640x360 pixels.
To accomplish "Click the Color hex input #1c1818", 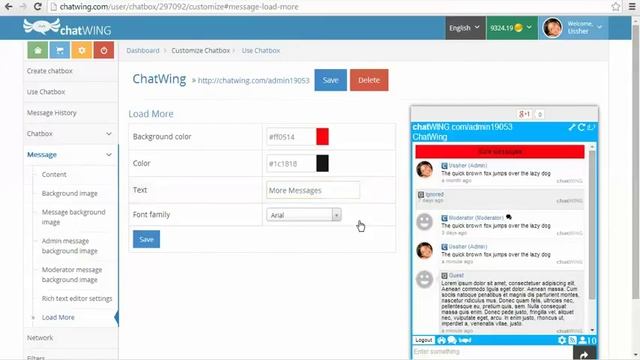I will [x=291, y=164].
